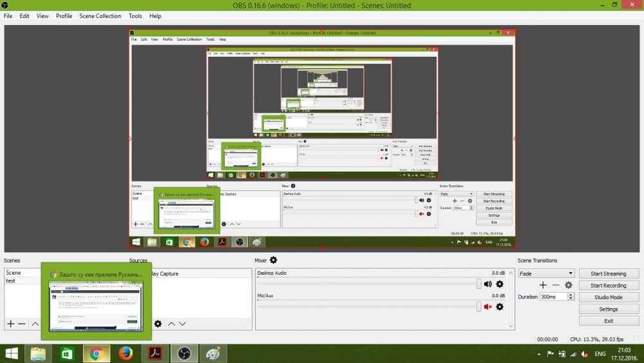Open the Windows Store taskbar icon
Viewport: 644px width, 363px height.
click(x=67, y=353)
